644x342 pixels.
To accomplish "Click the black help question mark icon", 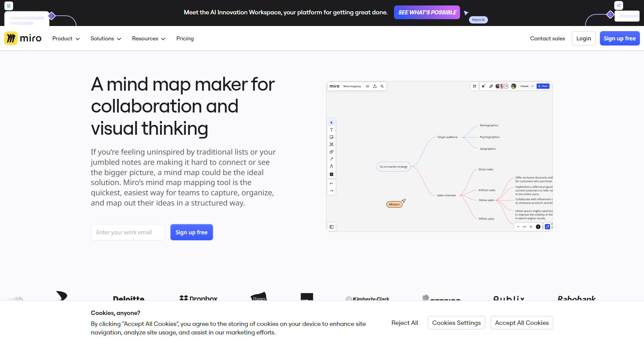I will pyautogui.click(x=538, y=227).
